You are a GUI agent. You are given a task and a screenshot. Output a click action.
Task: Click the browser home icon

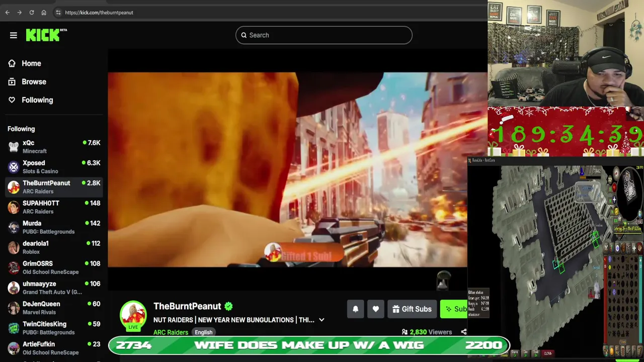[x=44, y=13]
